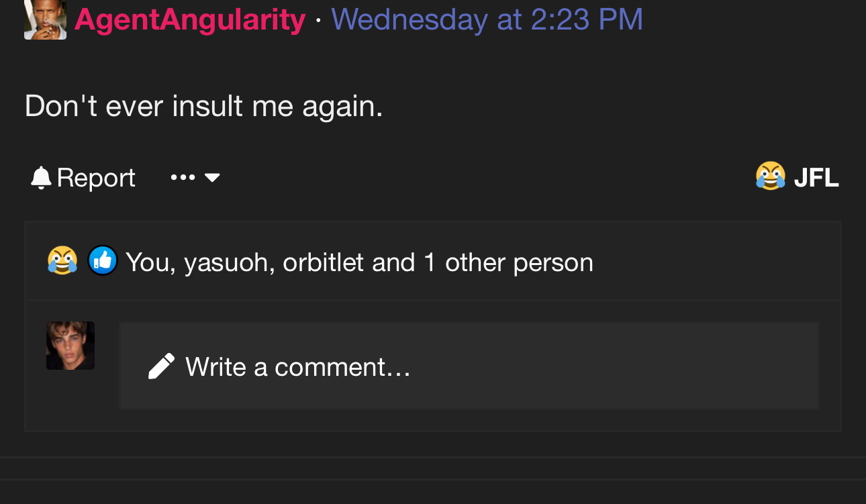
Task: Click the Report text label
Action: (96, 178)
